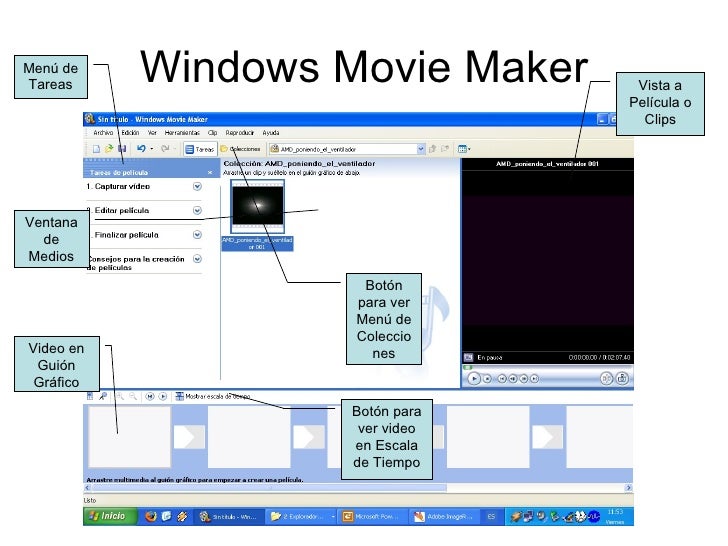This screenshot has width=728, height=546.
Task: Click Mostrar escala de tiempo button
Action: pos(213,396)
